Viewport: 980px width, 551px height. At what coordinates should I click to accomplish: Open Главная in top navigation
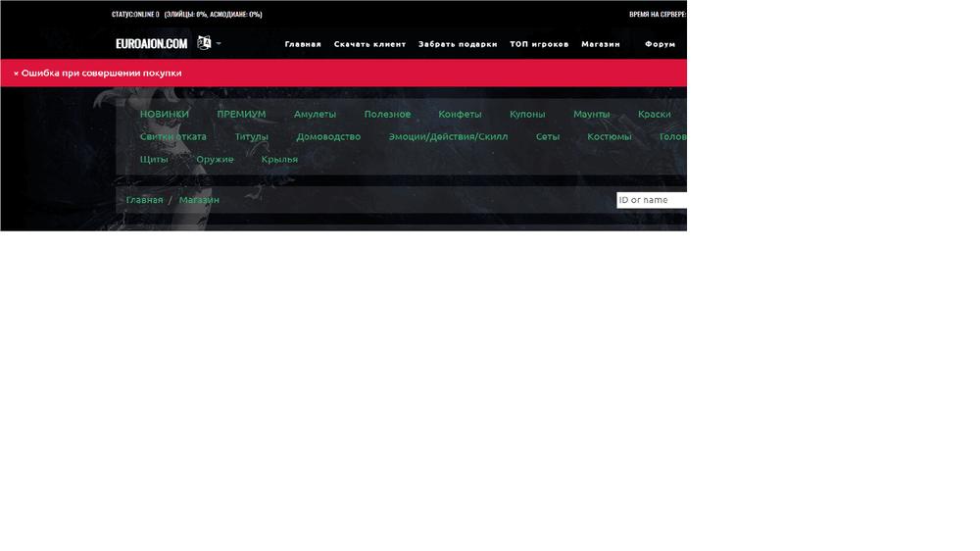pos(303,44)
